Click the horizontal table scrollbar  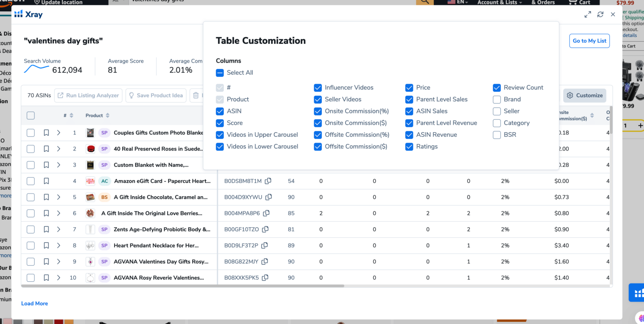(x=182, y=286)
